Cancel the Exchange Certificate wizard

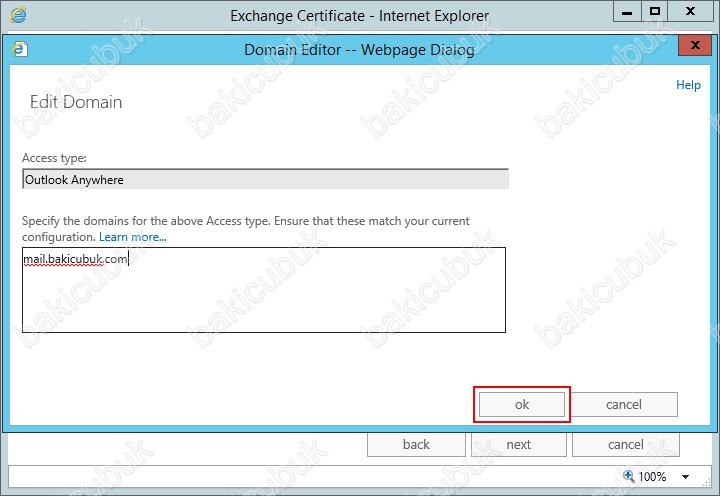tap(625, 444)
